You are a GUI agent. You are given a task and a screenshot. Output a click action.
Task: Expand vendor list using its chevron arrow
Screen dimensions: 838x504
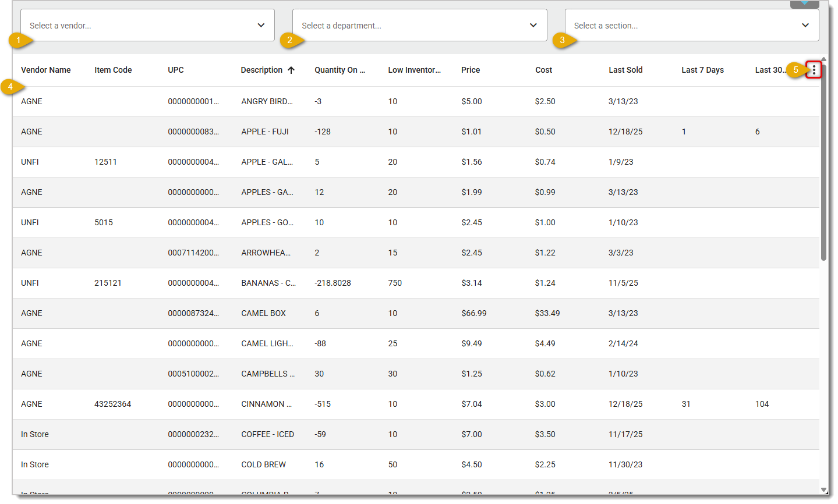(x=261, y=25)
